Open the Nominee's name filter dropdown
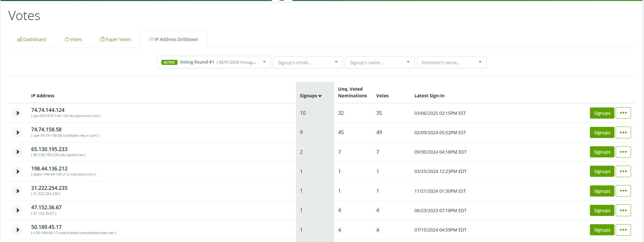The width and height of the screenshot is (644, 242). click(x=451, y=62)
